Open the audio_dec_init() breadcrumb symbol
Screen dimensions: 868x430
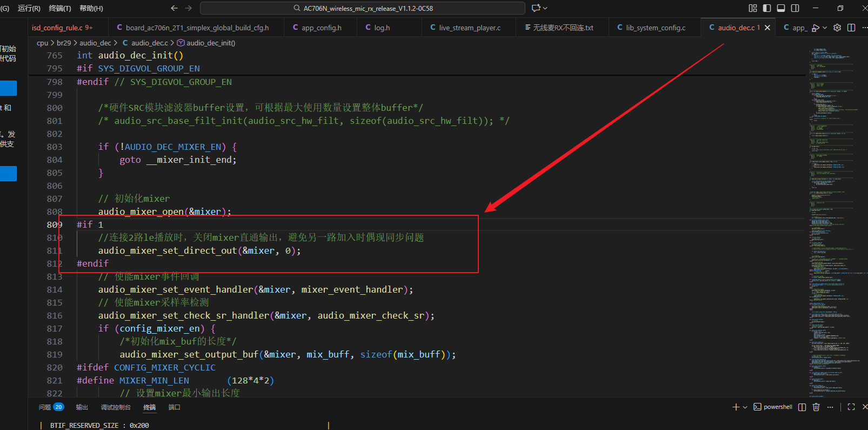pos(206,43)
